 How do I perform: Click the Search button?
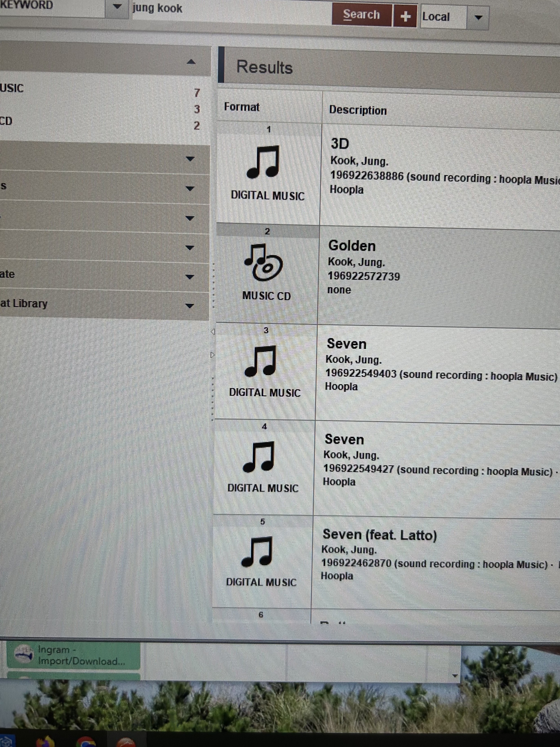point(361,15)
